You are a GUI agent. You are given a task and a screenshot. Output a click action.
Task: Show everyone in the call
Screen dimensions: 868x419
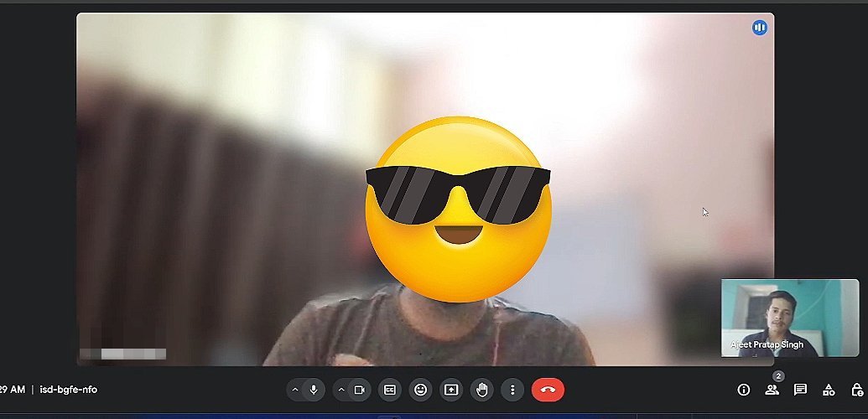tap(772, 390)
